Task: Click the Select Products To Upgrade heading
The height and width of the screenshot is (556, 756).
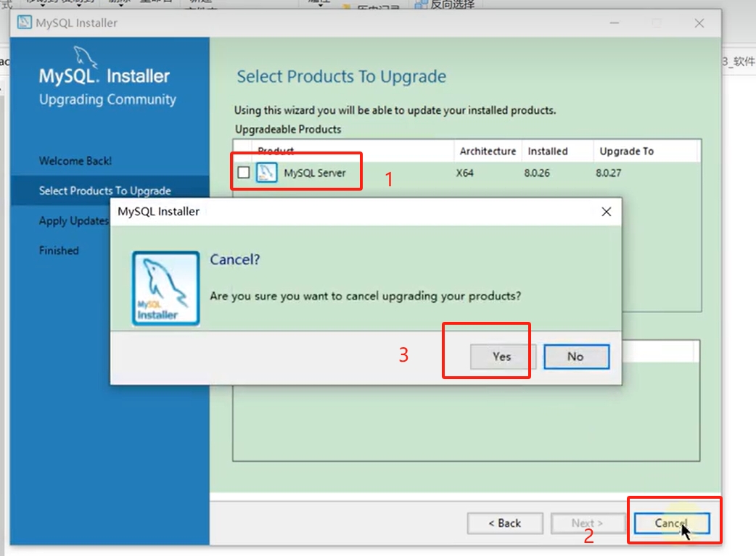Action: (x=341, y=77)
